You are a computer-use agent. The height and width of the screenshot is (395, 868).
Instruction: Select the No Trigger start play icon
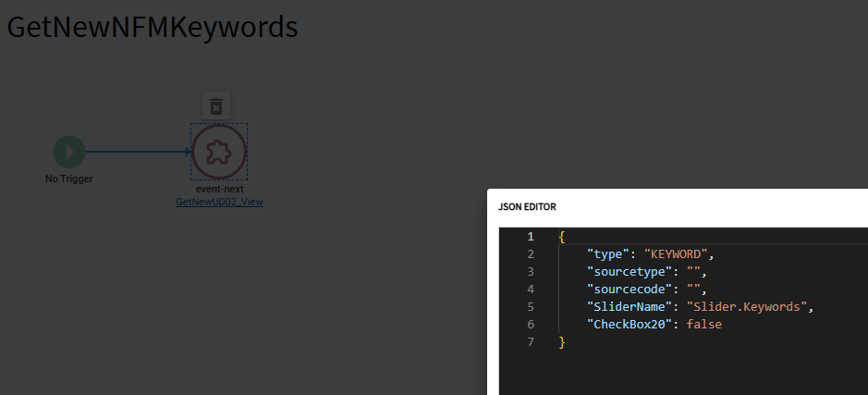pyautogui.click(x=69, y=152)
